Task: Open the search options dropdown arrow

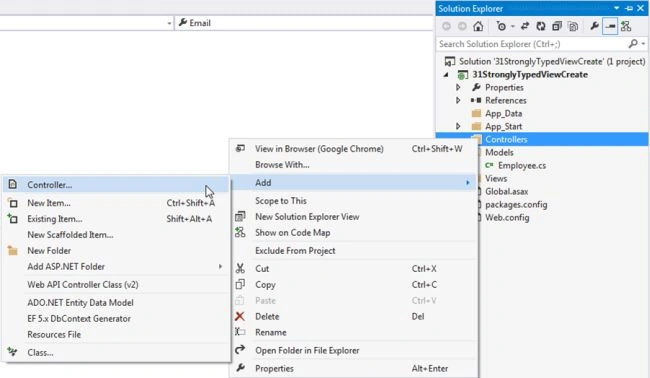Action: [643, 44]
